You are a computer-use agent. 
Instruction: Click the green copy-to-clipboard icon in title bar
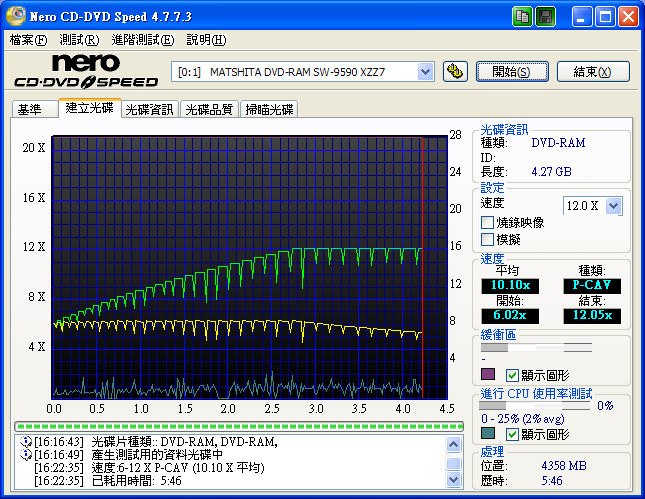point(523,17)
